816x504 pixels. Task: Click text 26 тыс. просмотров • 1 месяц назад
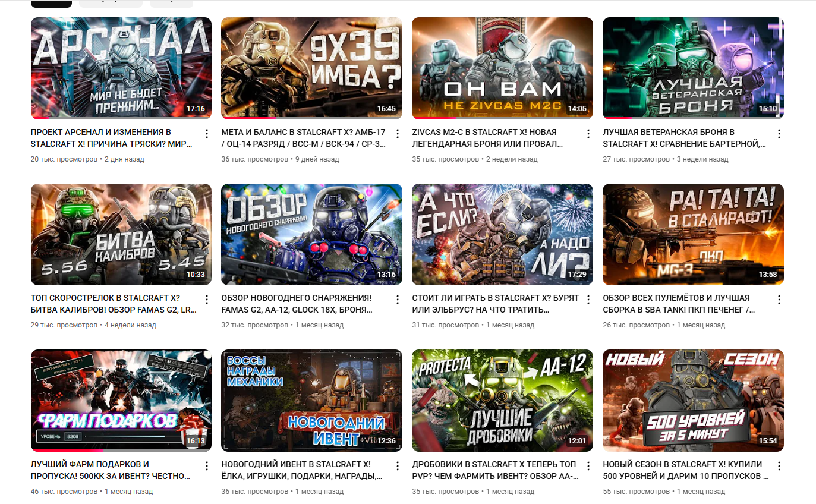pyautogui.click(x=664, y=325)
